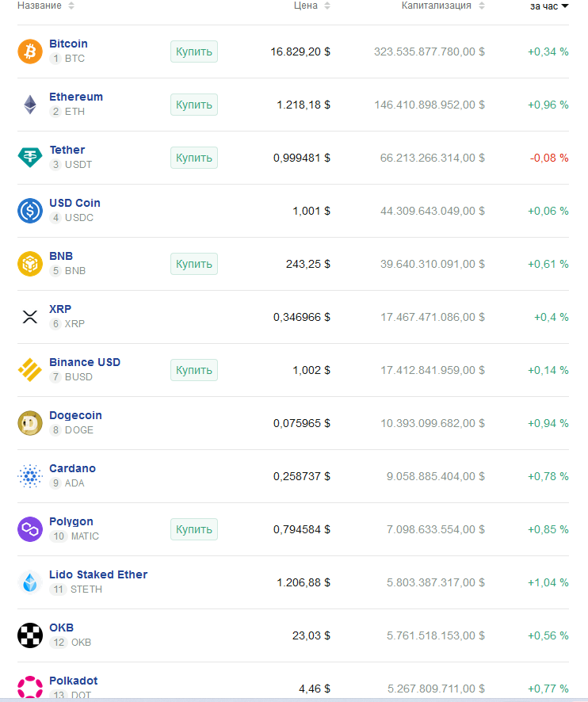This screenshot has height=702, width=588.
Task: Click the blue USD Coin logo
Action: pyautogui.click(x=30, y=211)
